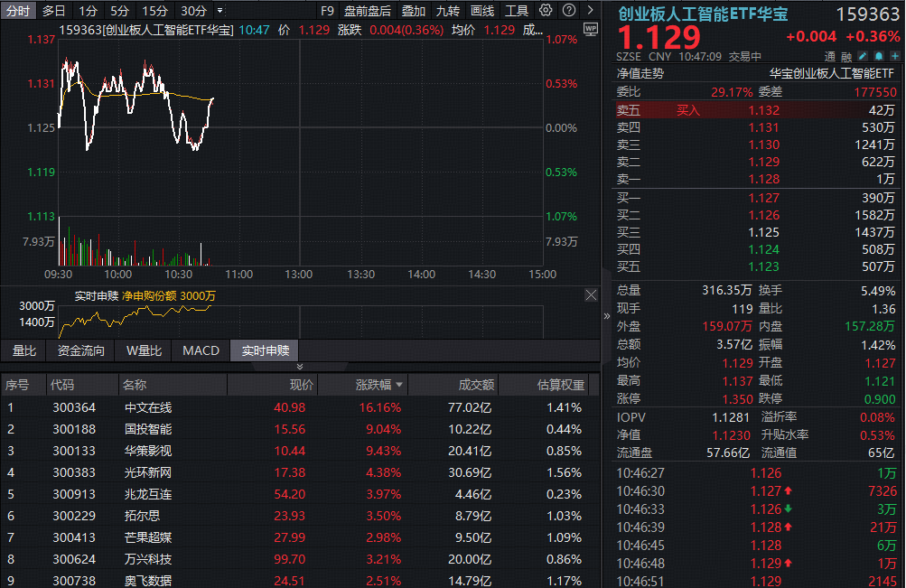The width and height of the screenshot is (906, 588).
Task: Click the pencil note icon
Action: point(862,56)
